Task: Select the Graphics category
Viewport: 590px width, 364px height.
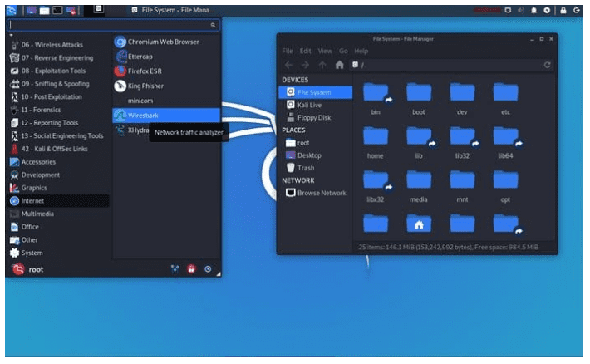Action: tap(60, 188)
